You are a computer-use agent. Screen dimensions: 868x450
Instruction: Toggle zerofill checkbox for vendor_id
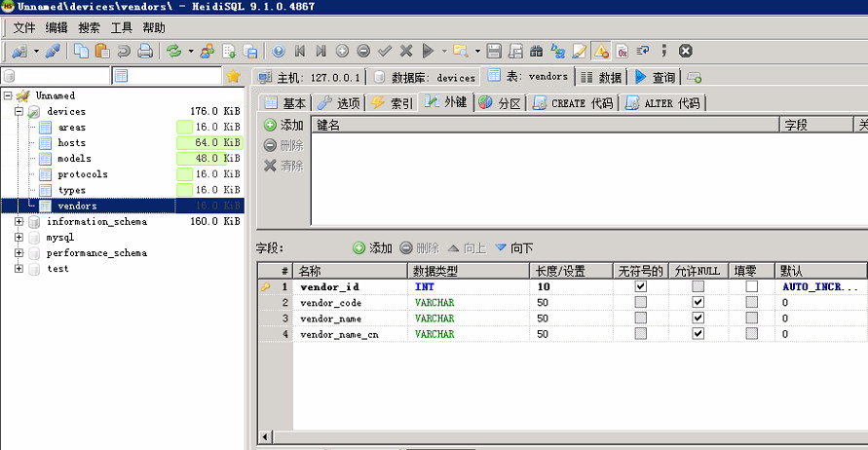coord(751,286)
